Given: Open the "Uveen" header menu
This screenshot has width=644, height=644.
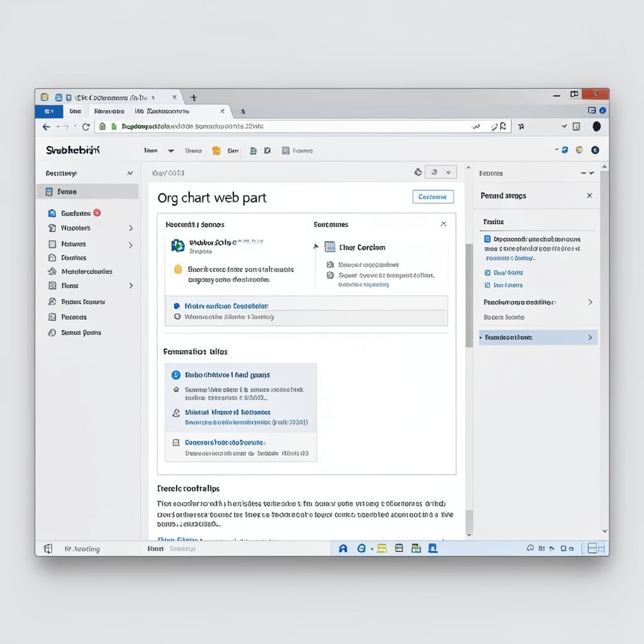Looking at the screenshot, I should coord(193,151).
